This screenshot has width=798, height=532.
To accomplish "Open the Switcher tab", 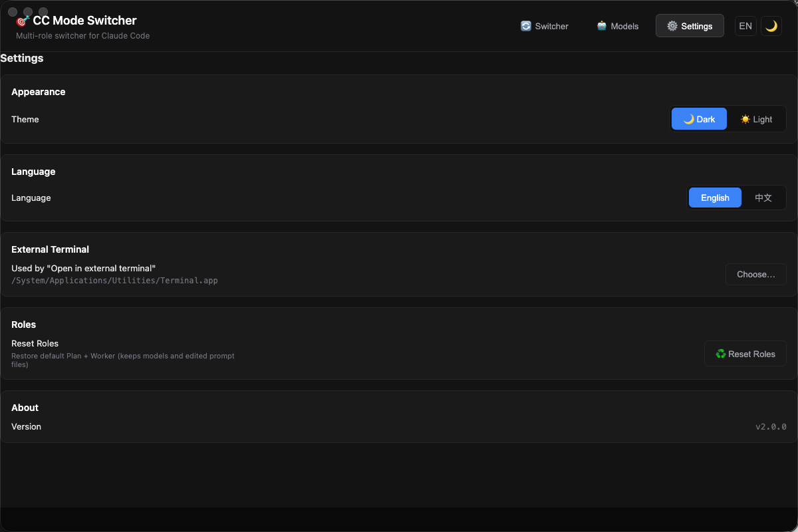I will pyautogui.click(x=545, y=26).
